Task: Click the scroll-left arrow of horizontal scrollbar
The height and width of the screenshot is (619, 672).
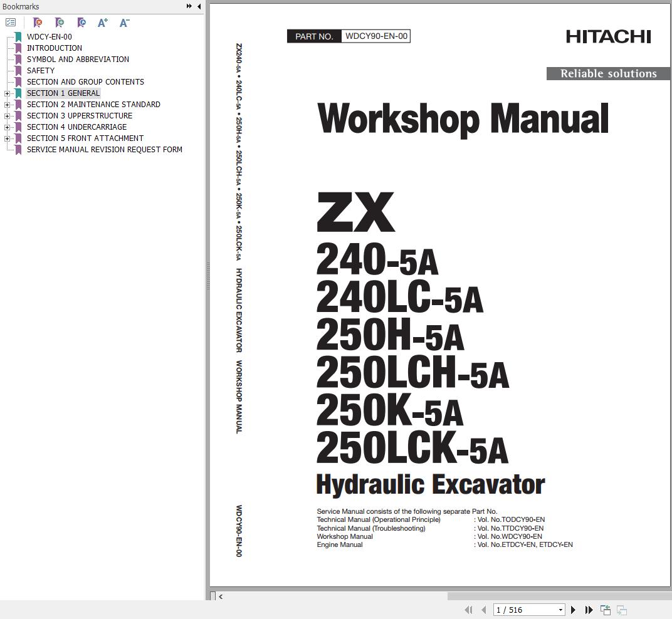Action: pos(221,596)
